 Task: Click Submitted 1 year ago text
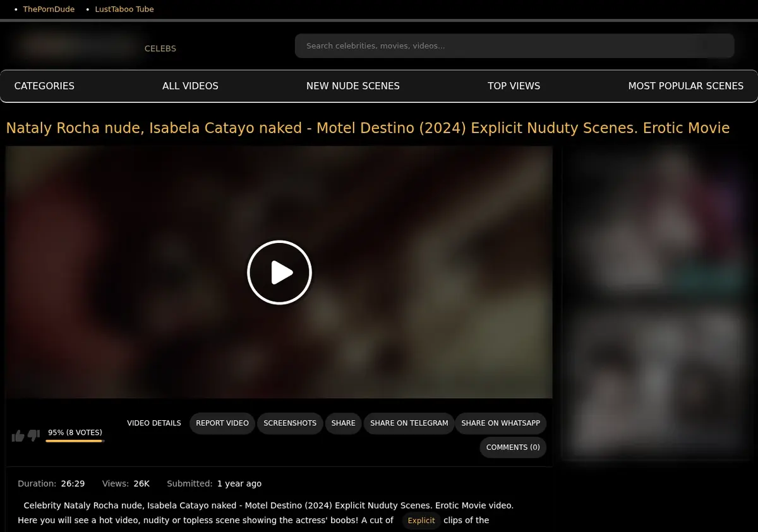(214, 483)
